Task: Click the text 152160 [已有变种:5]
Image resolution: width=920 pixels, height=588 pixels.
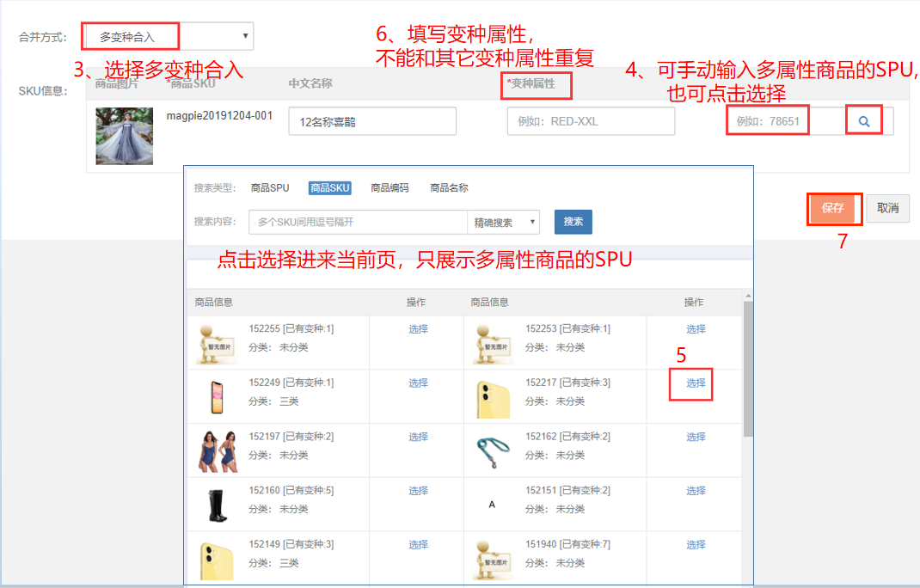Action: [291, 491]
